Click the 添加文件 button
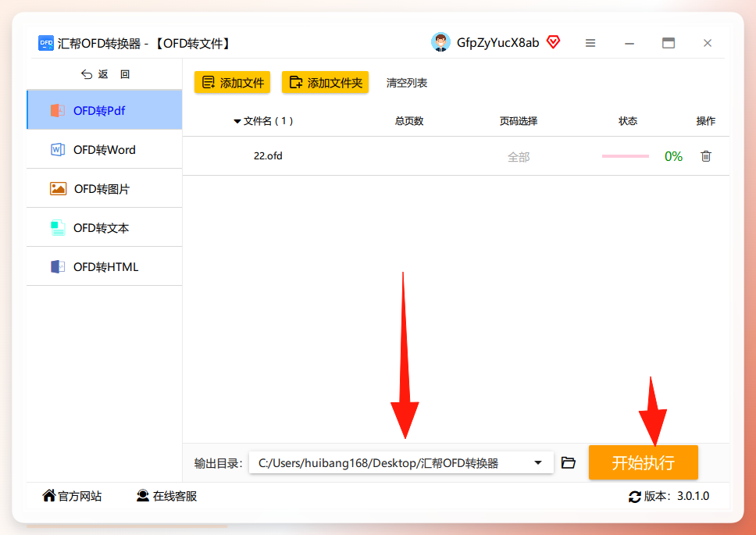The height and width of the screenshot is (535, 756). (x=233, y=83)
